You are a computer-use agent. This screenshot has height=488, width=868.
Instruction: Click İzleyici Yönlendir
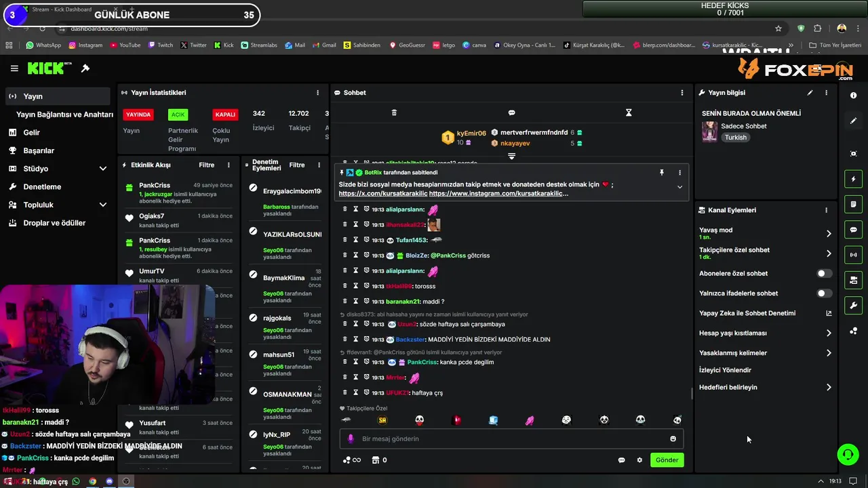click(x=725, y=370)
